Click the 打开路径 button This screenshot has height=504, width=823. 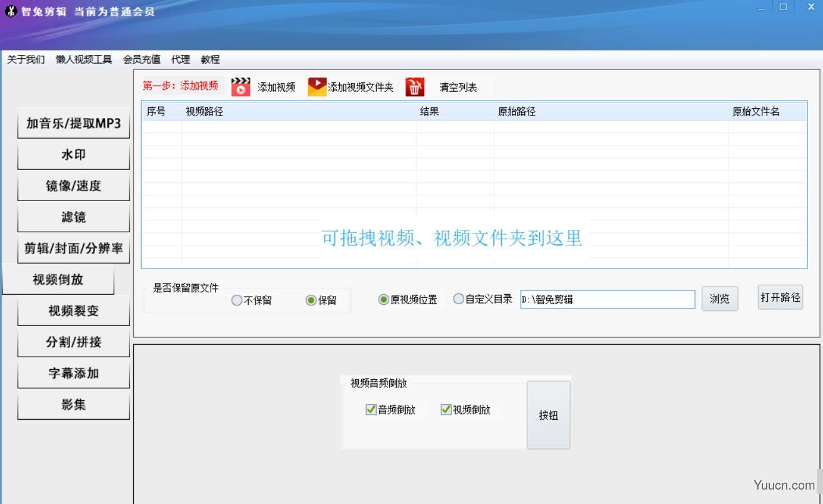pos(780,297)
